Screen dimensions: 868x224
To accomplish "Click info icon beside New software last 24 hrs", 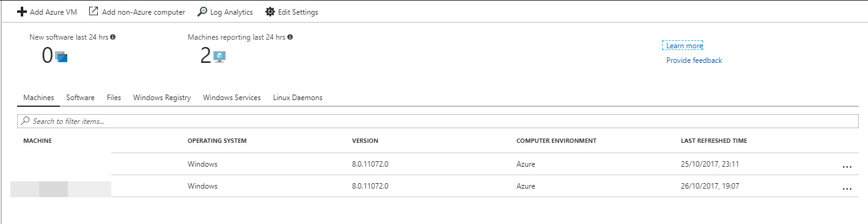I will 113,37.
